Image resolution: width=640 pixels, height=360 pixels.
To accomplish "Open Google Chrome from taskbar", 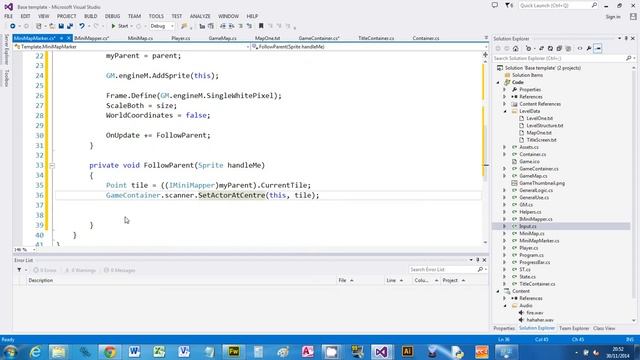I will pyautogui.click(x=109, y=352).
